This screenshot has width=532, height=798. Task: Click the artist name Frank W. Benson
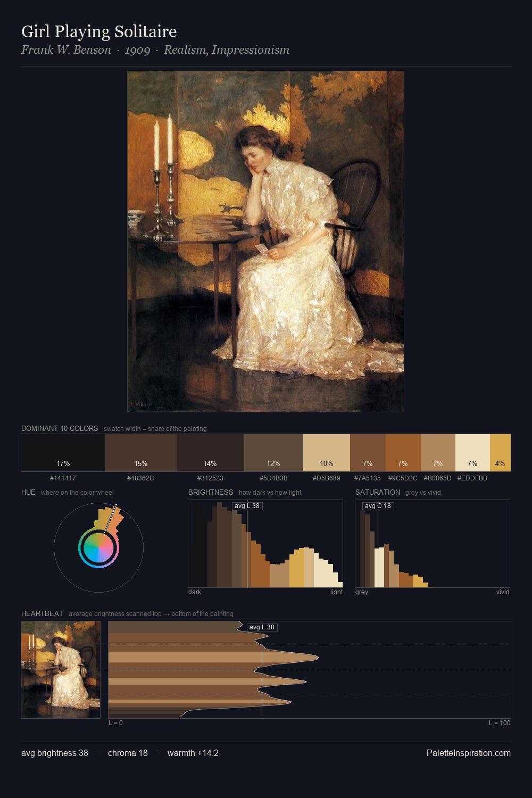(66, 50)
